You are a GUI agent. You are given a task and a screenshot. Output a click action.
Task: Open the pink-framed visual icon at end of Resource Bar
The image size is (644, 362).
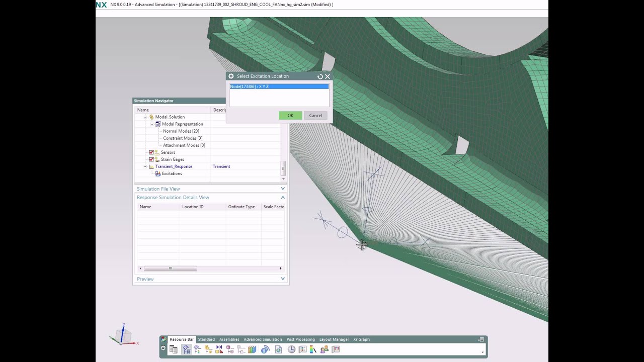[x=336, y=349]
